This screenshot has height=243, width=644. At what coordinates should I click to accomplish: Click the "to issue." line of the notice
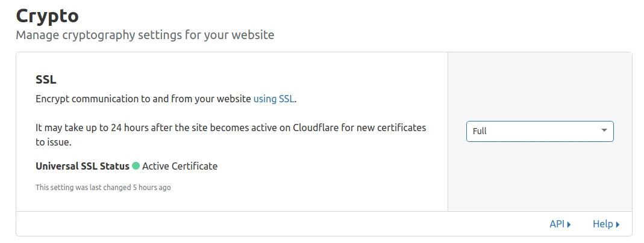(54, 142)
